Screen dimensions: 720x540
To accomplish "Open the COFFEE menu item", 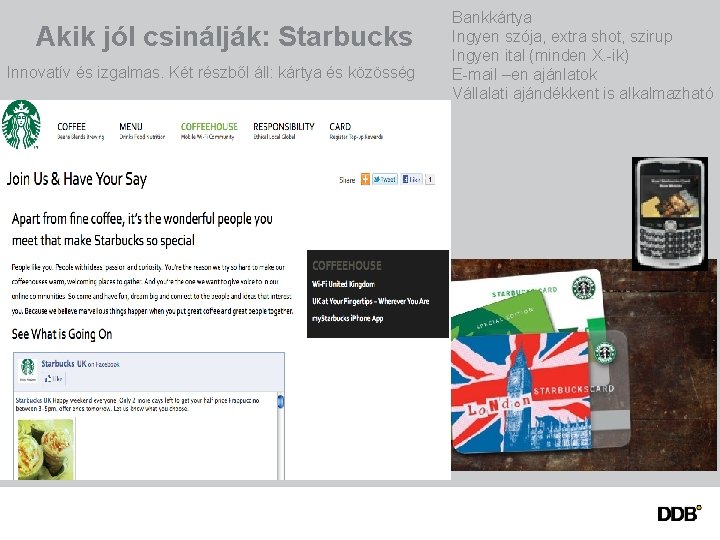I will tap(71, 127).
